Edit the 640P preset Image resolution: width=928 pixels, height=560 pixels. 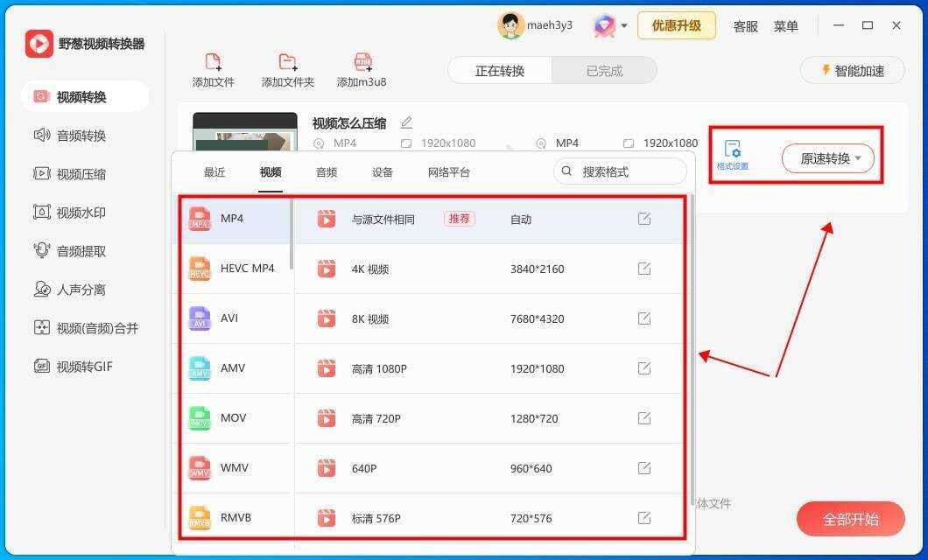click(644, 468)
